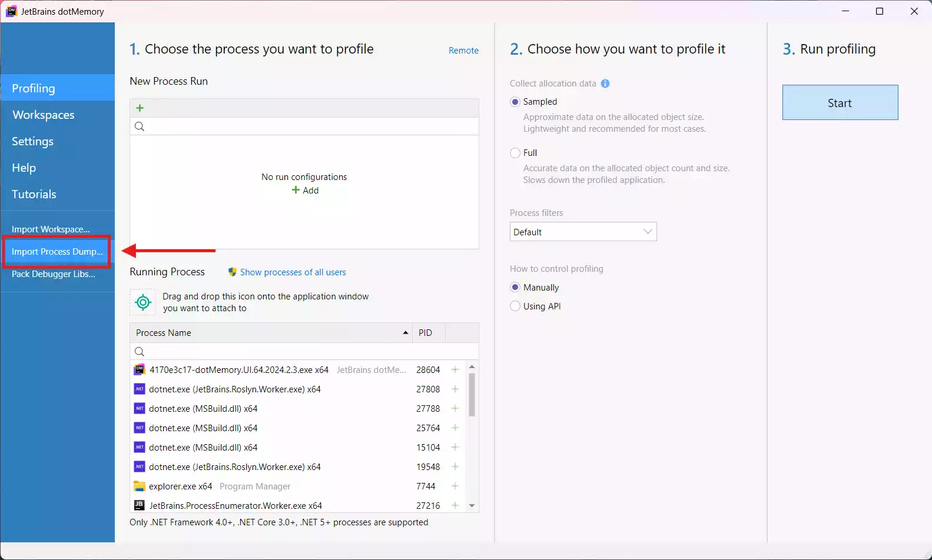Screen dimensions: 932x560
Task: Click PID value 27808
Action: click(x=428, y=389)
